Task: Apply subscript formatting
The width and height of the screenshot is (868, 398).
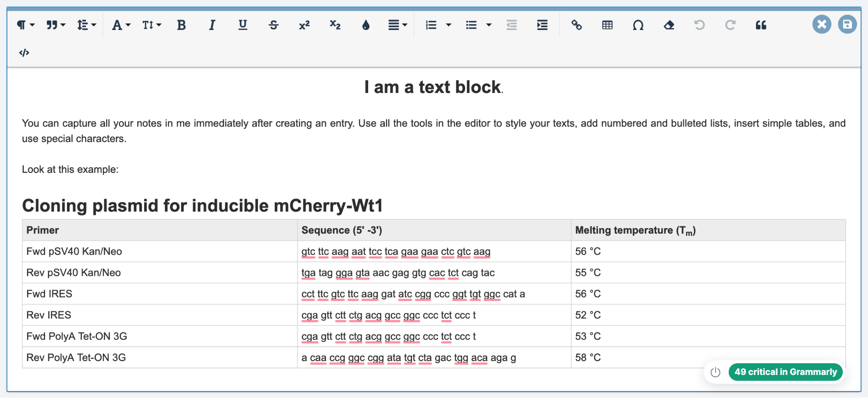Action: click(x=335, y=25)
